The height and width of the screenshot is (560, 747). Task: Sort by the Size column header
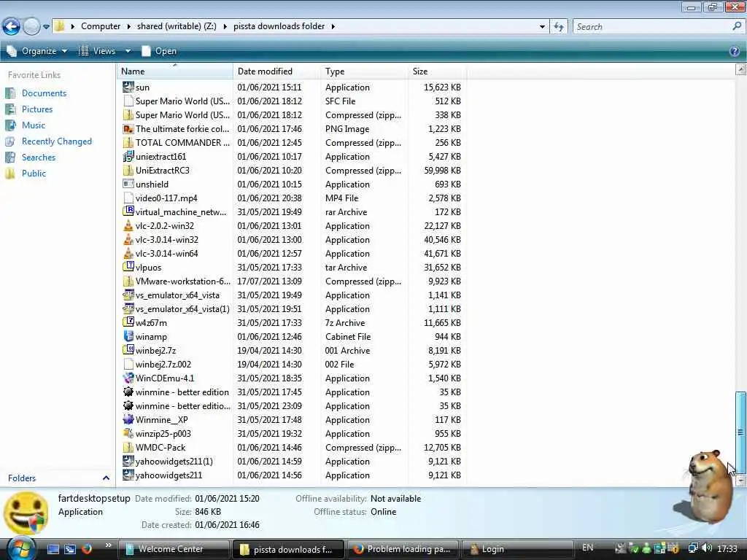coord(437,71)
